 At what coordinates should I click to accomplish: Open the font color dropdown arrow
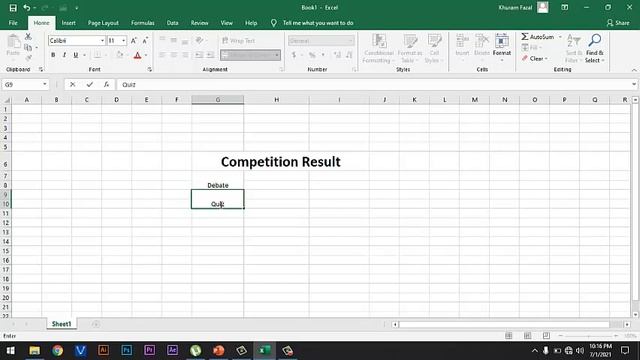point(146,55)
